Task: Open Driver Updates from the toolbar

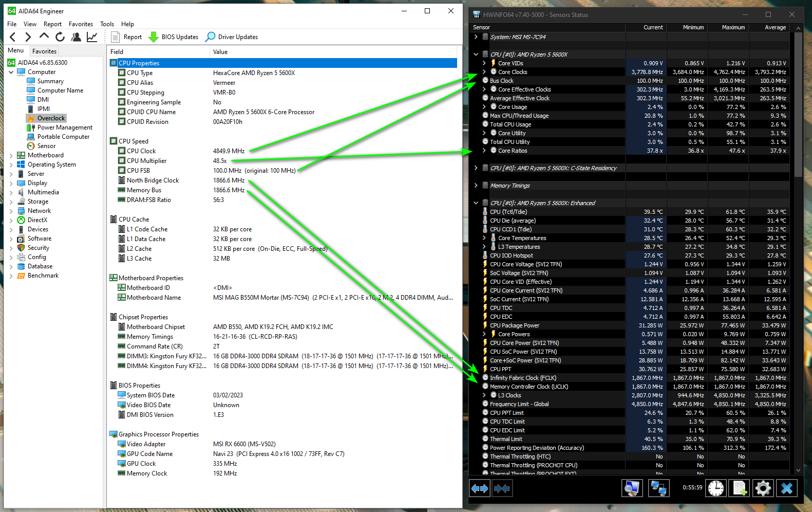Action: (x=232, y=37)
